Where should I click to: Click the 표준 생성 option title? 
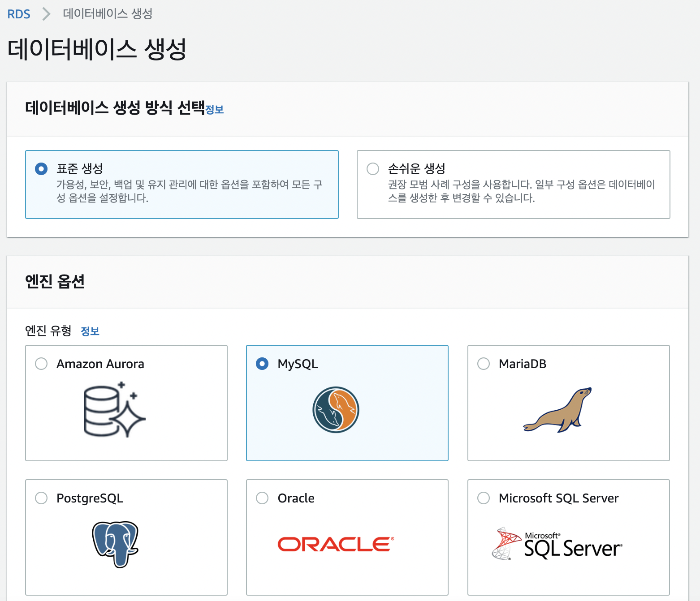coord(80,168)
